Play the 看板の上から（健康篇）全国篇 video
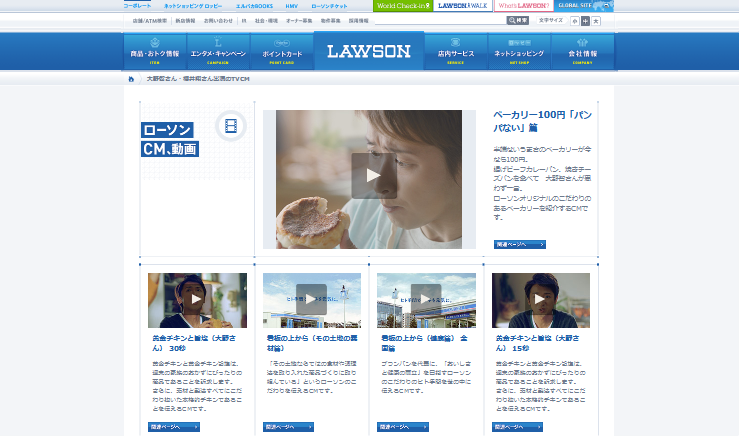This screenshot has width=739, height=436. pyautogui.click(x=426, y=299)
